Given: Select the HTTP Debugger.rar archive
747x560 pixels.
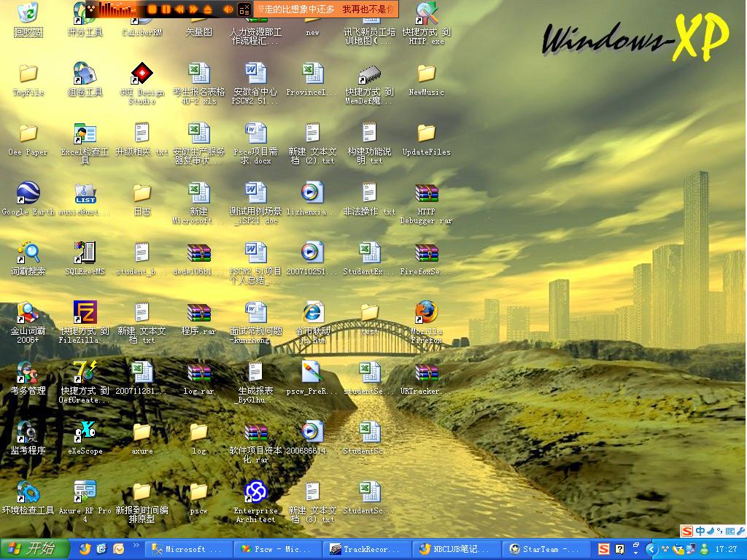Looking at the screenshot, I should point(426,194).
